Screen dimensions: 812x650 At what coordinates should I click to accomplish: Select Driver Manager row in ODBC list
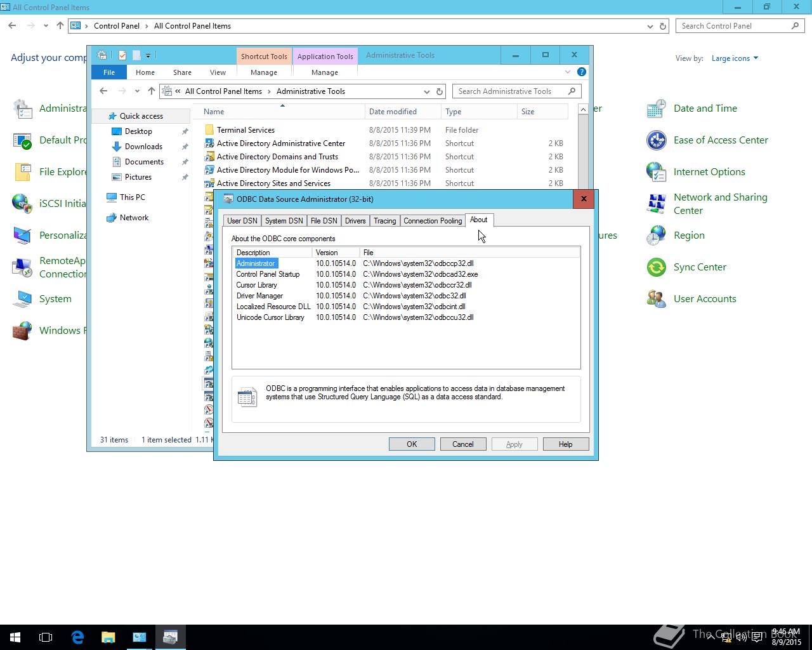[406, 296]
